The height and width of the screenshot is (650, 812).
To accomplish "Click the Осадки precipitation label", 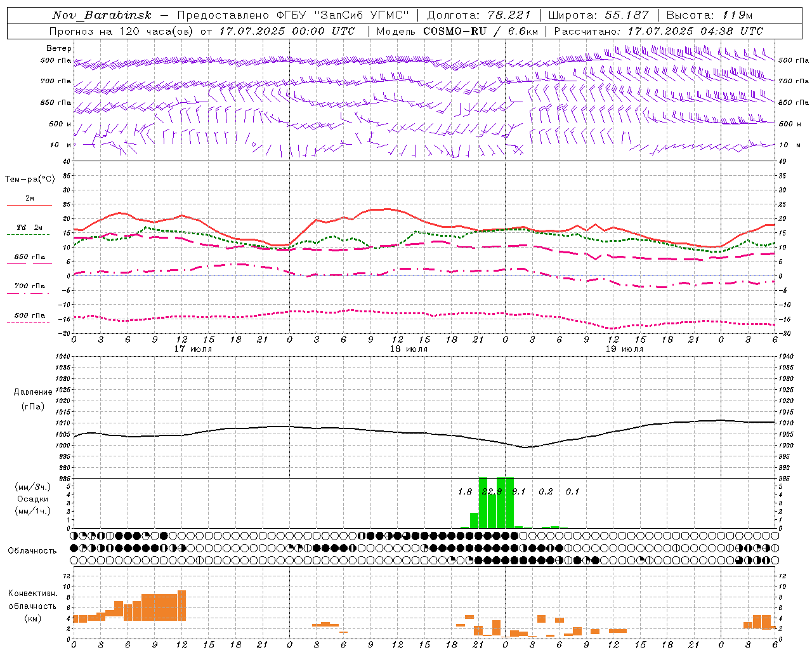I will click(33, 499).
